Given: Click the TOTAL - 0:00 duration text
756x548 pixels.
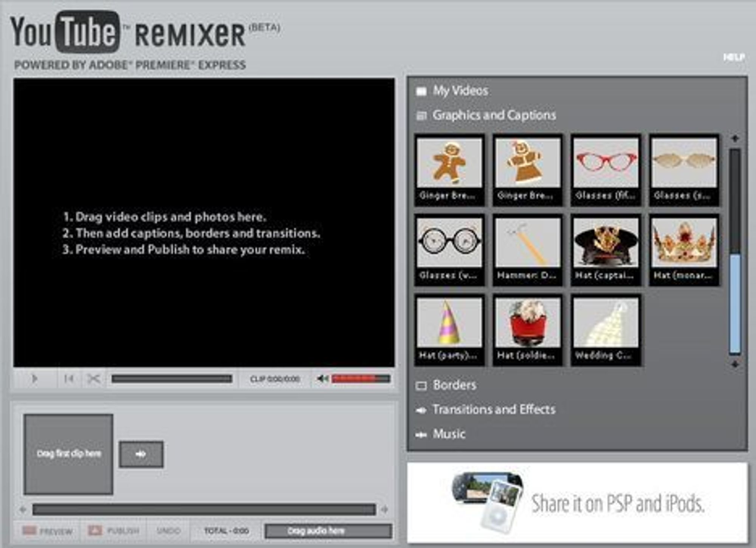Looking at the screenshot, I should (x=226, y=531).
